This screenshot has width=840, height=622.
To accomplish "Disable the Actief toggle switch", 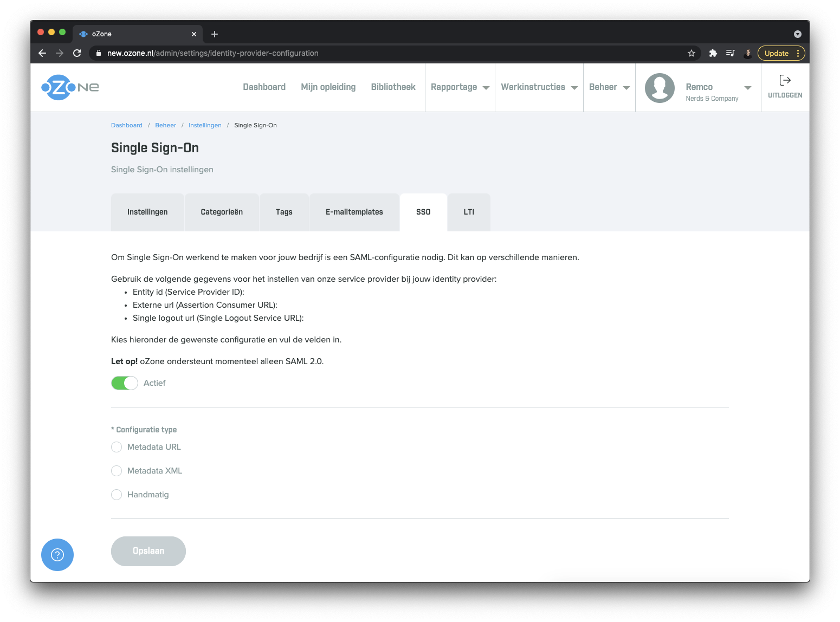I will point(124,383).
